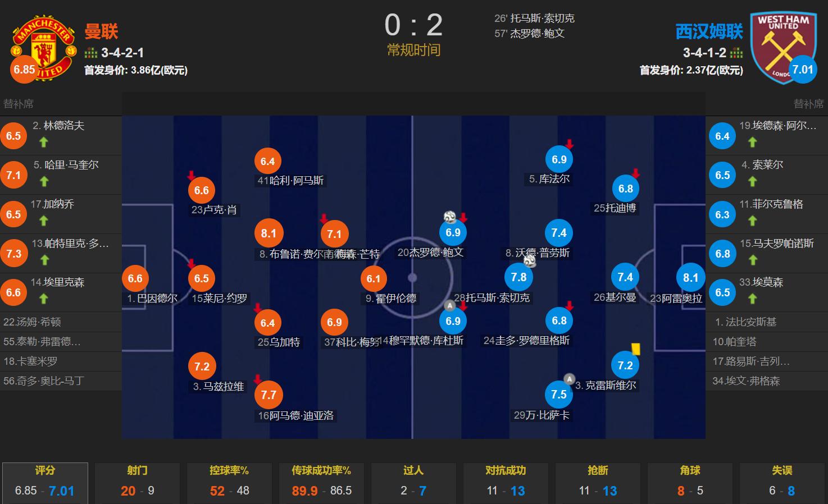This screenshot has width=828, height=504.
Task: Click goalkeeper 23阿雷奥拉 rating bubble
Action: click(690, 278)
